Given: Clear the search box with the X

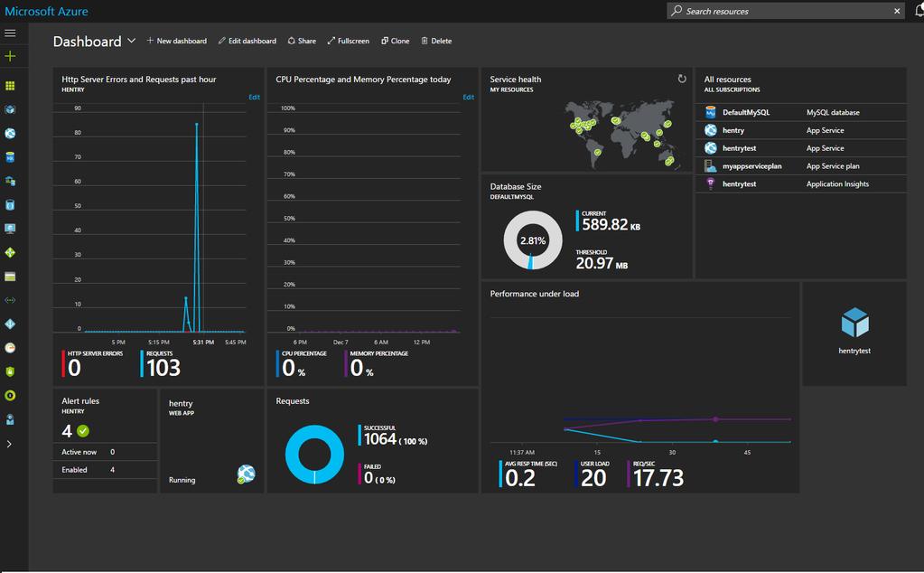Looking at the screenshot, I should pyautogui.click(x=897, y=11).
